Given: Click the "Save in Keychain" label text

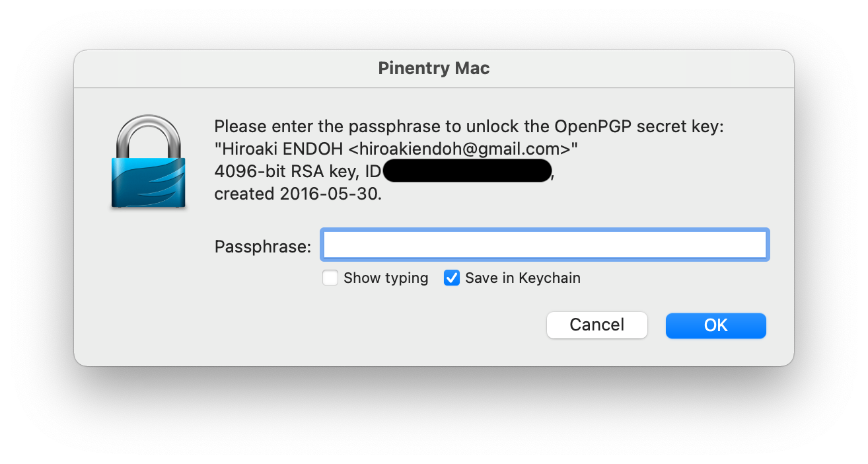Looking at the screenshot, I should pos(523,278).
